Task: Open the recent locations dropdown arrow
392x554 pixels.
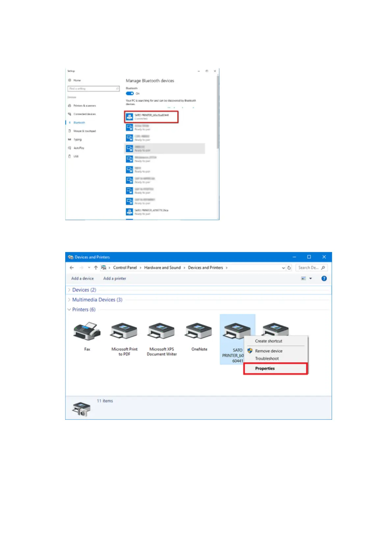Action: click(x=89, y=268)
